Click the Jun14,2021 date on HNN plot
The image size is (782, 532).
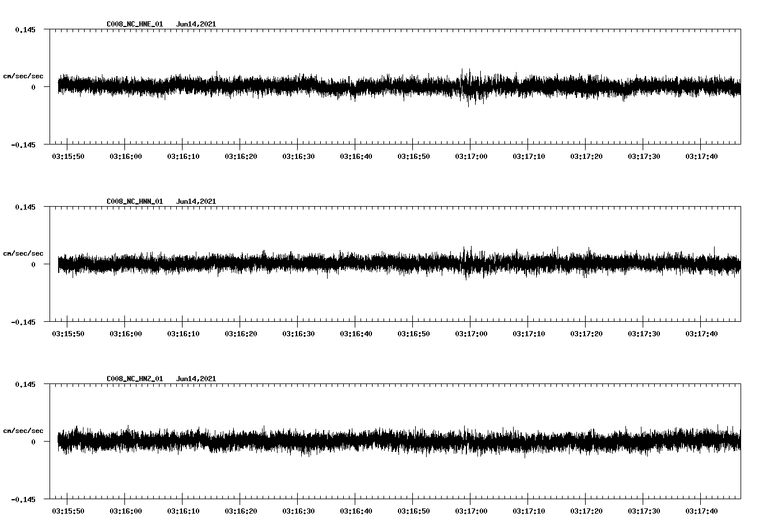(196, 202)
